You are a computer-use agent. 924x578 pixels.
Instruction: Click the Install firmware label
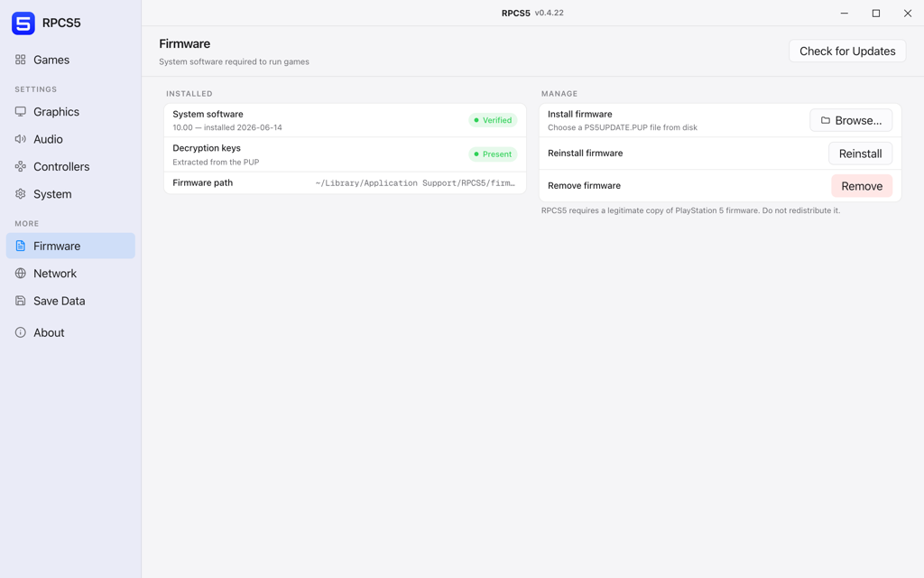tap(580, 114)
